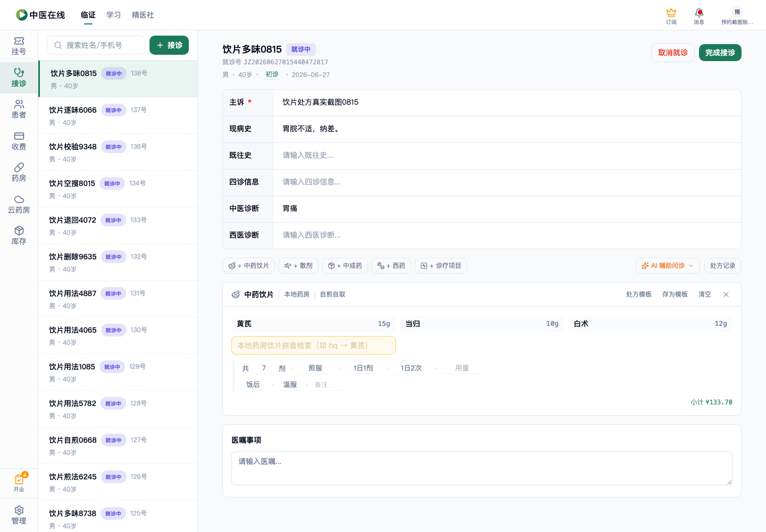The image size is (766, 532).
Task: Select patient 饮片逐味6066
Action: coord(118,115)
